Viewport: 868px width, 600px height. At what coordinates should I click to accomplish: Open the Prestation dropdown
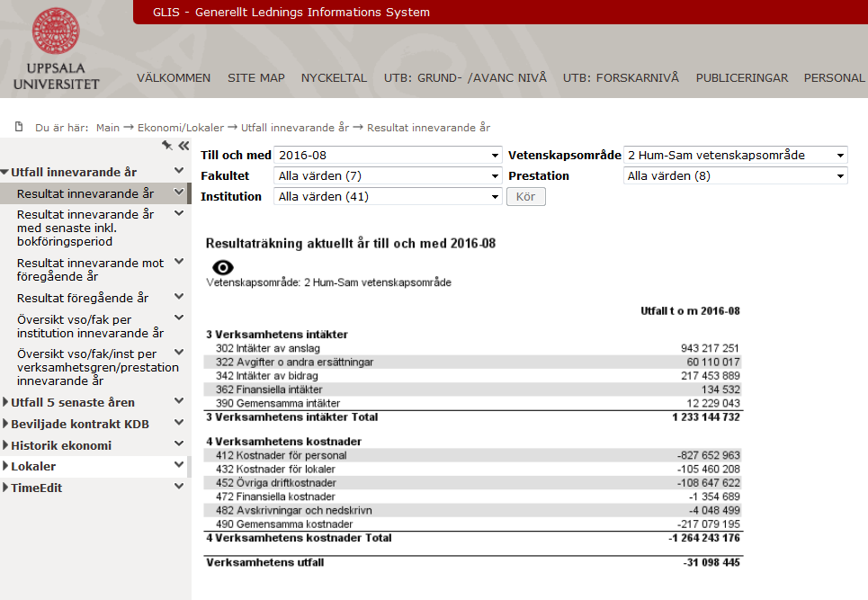tap(735, 176)
